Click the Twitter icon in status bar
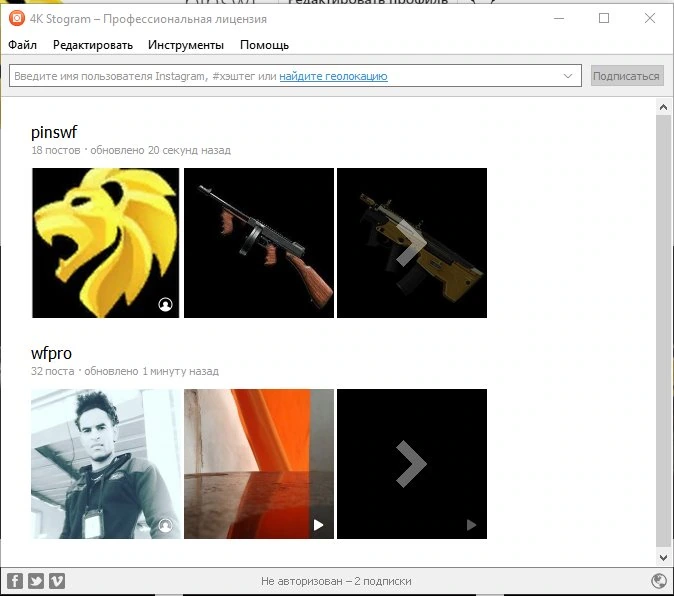Viewport: 674px width, 596px height. [36, 581]
